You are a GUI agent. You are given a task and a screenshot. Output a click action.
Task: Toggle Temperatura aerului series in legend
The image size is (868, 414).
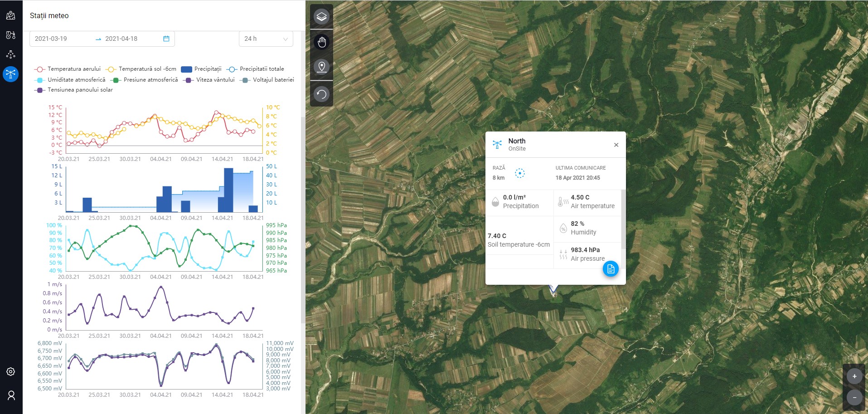coord(68,69)
